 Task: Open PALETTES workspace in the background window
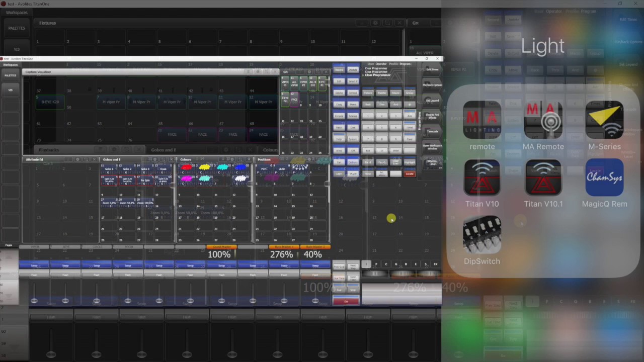17,28
